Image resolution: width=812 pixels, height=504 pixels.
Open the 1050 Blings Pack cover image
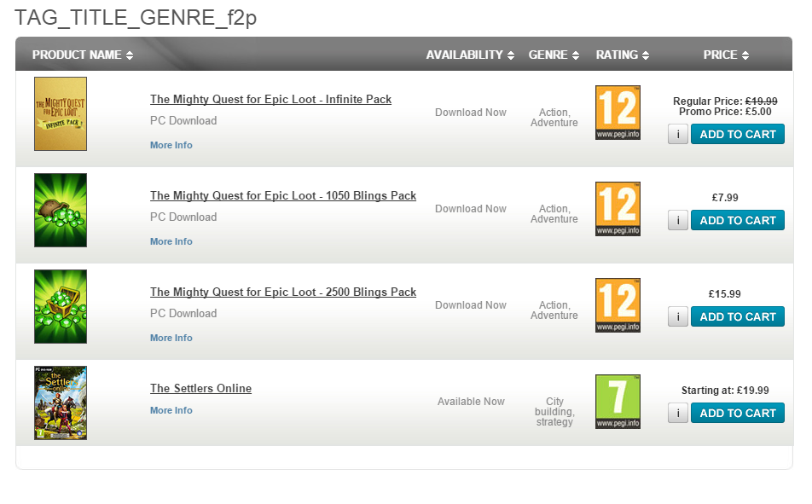[61, 211]
